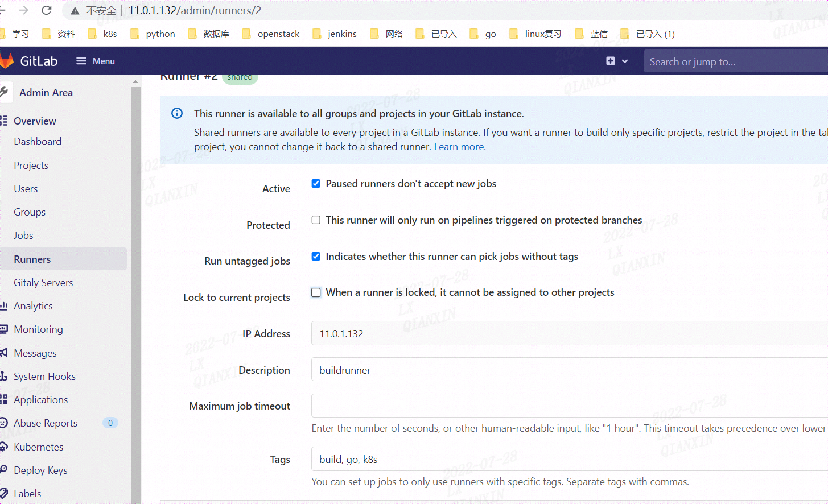Uncheck the Active runner checkbox
The image size is (828, 504).
(316, 183)
